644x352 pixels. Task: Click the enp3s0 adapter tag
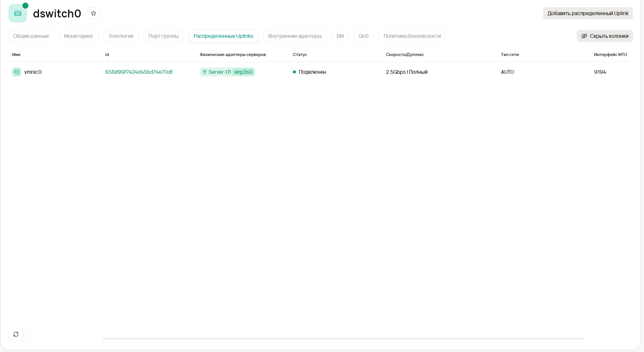click(x=243, y=72)
